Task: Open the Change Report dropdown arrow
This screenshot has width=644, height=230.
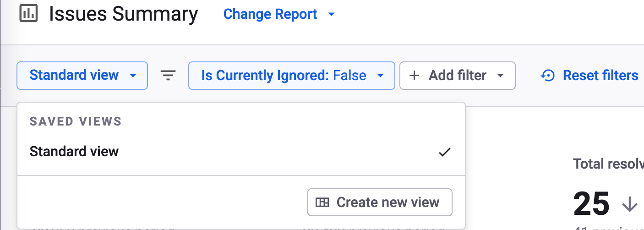Action: [x=332, y=15]
